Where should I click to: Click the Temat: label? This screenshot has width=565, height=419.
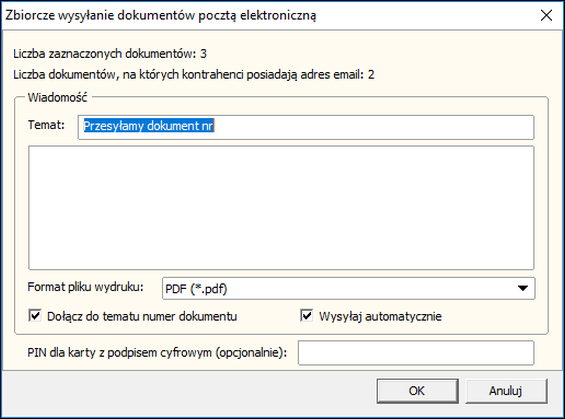[46, 125]
